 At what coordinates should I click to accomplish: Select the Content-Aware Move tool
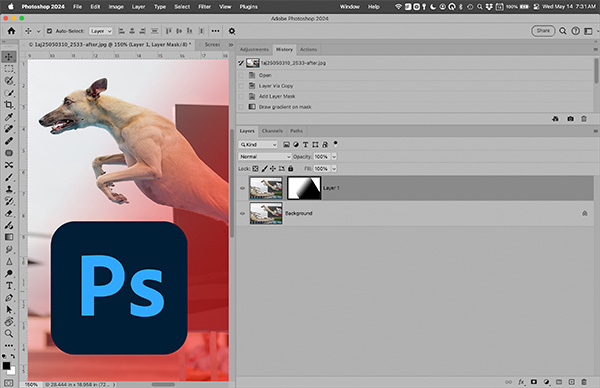[9, 165]
